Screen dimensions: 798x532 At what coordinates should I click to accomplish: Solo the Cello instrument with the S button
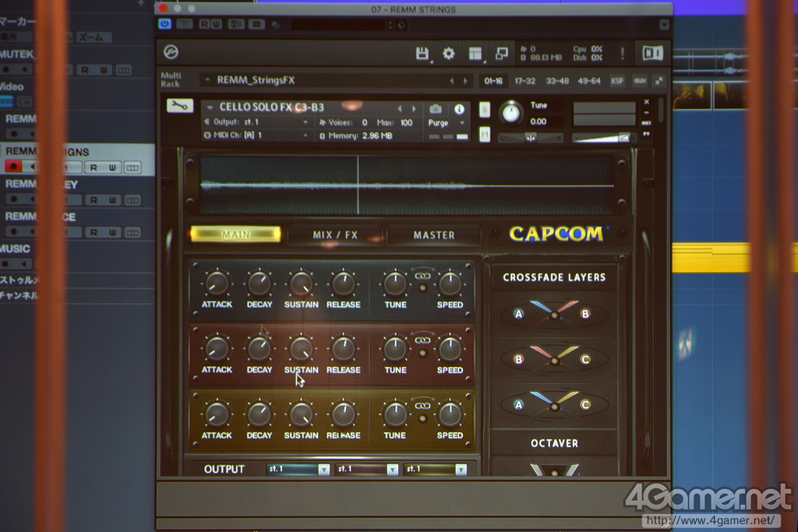[x=485, y=110]
